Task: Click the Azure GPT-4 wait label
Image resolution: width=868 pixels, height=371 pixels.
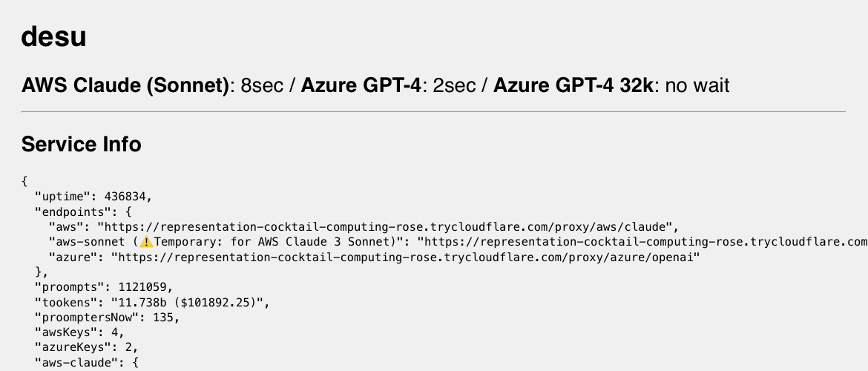Action: (x=361, y=85)
